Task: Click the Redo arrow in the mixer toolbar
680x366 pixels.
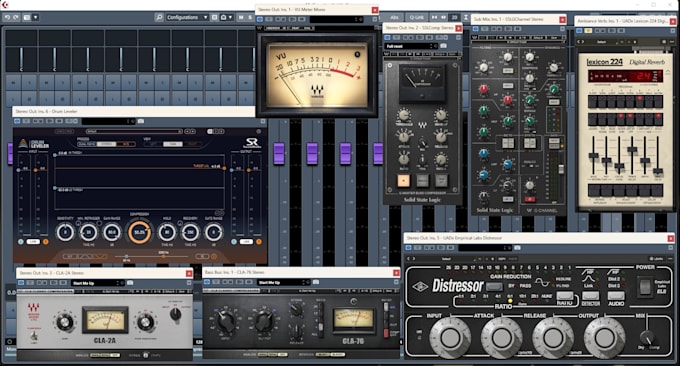Action: pos(16,17)
